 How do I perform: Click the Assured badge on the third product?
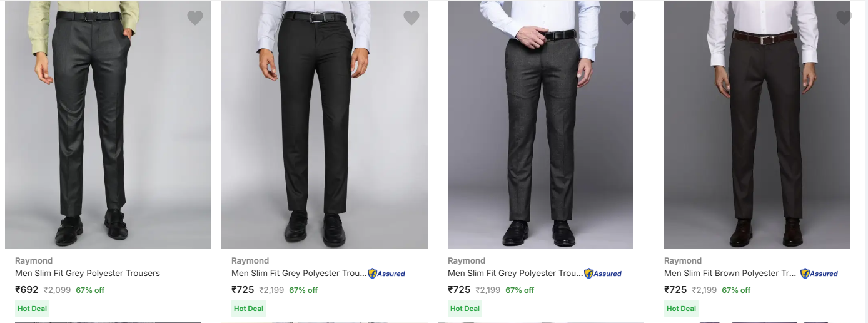(x=603, y=274)
